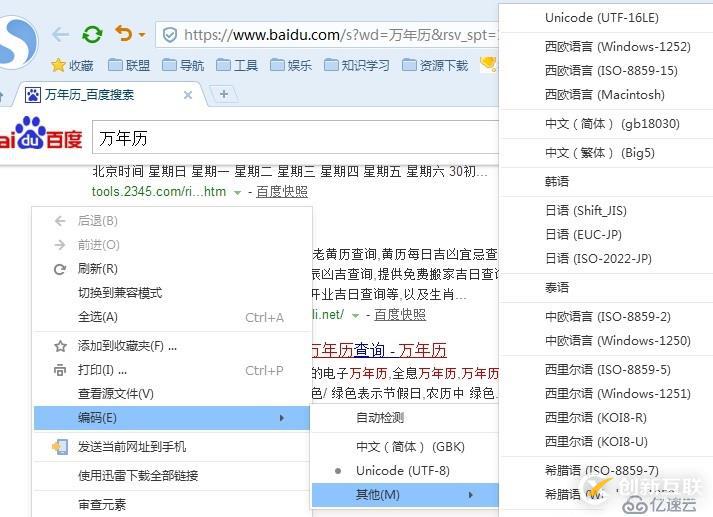Select 中文(简体)(GBK) encoding
Screen dimensions: 713x517
pos(406,447)
